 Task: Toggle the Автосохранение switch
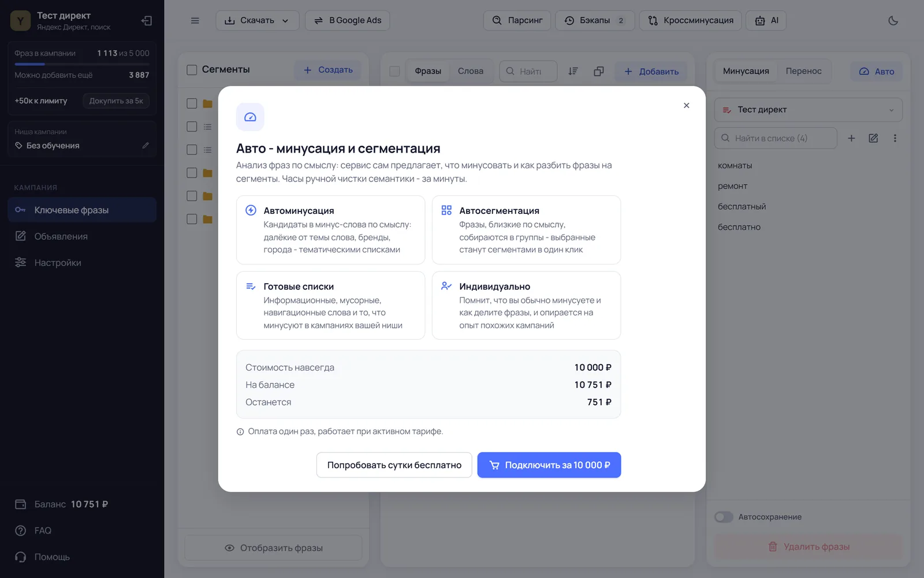tap(724, 517)
